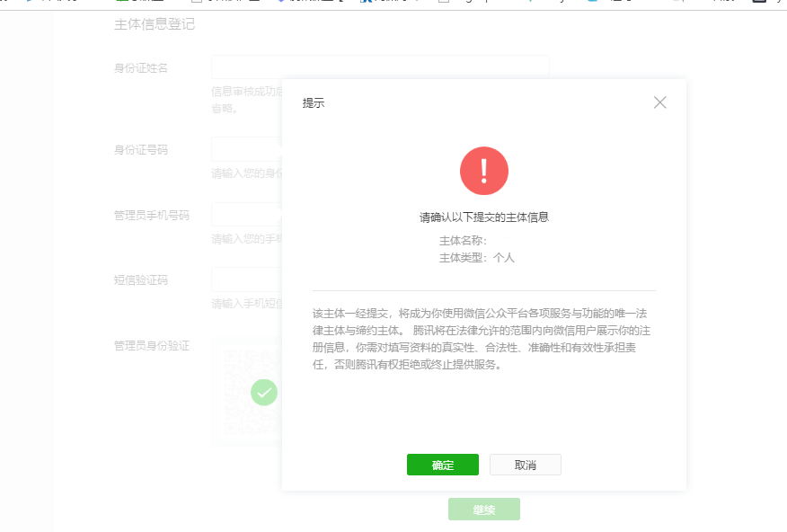
Task: Cancel the dialog via 取消 button
Action: coord(525,465)
